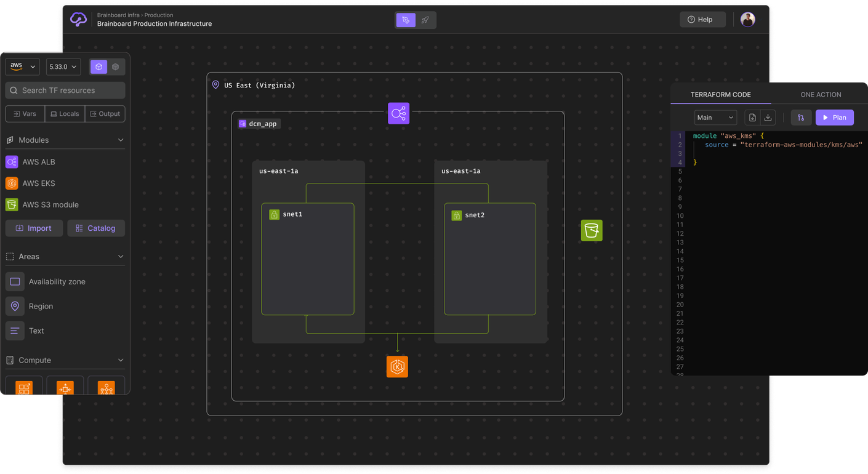Click the Search TF resources field
The width and height of the screenshot is (868, 474).
(65, 90)
